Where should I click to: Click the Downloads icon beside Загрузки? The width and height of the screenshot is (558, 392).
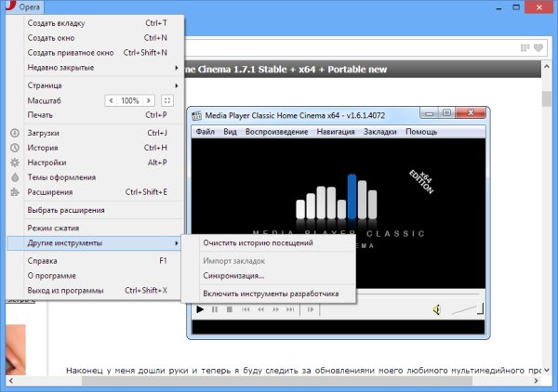tap(15, 133)
